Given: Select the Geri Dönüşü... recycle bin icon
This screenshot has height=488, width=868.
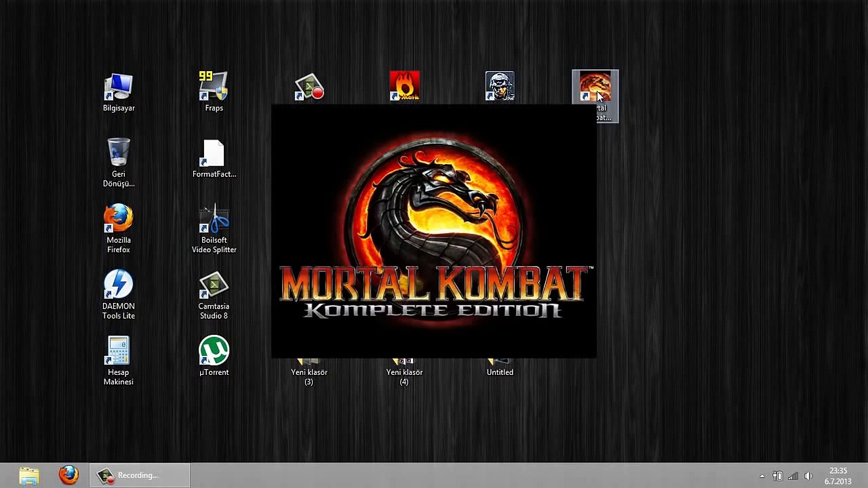Looking at the screenshot, I should pyautogui.click(x=119, y=163).
